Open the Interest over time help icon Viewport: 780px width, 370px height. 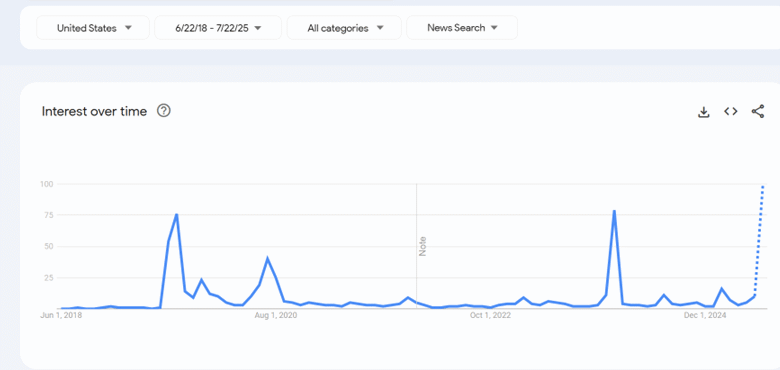tap(164, 111)
